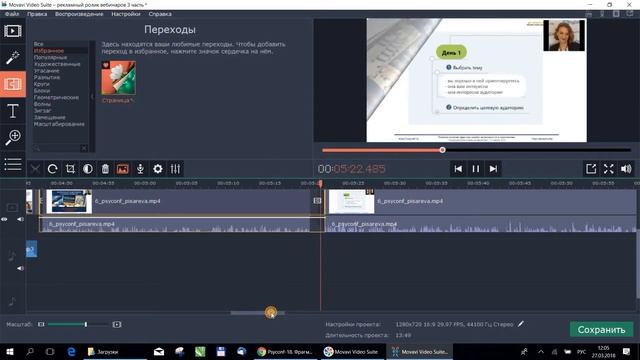Open clip properties gear icon
Viewport: 640px width, 360px height.
158,169
